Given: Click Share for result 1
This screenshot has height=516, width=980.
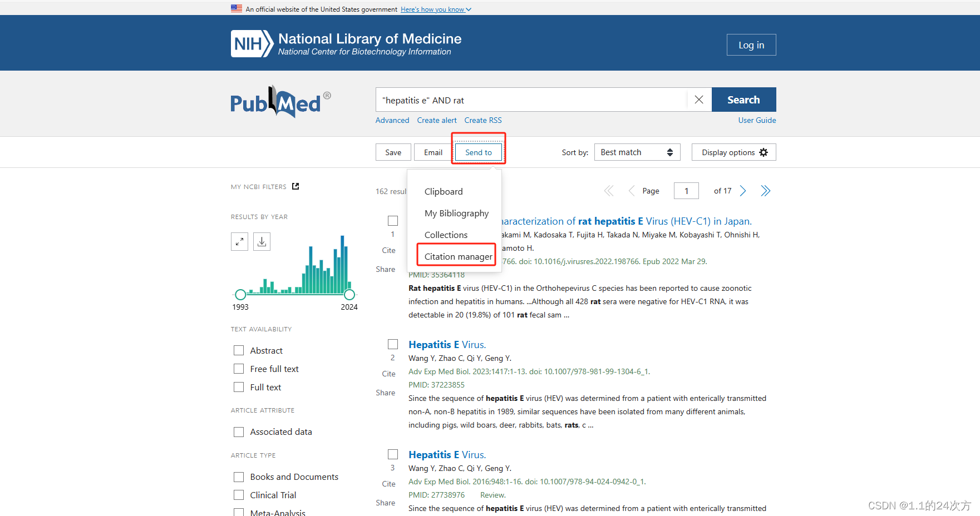Looking at the screenshot, I should coord(385,269).
